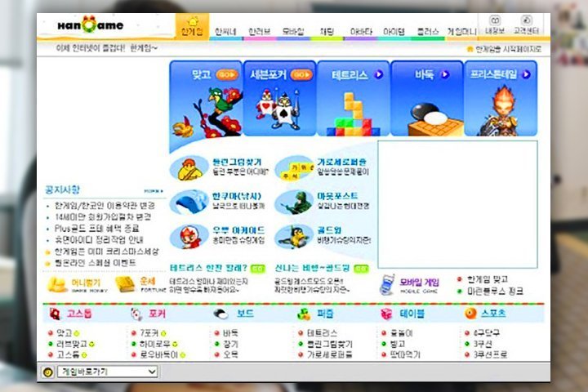Click the Hangame logo
Viewport: 588px width, 392px height.
(x=90, y=25)
